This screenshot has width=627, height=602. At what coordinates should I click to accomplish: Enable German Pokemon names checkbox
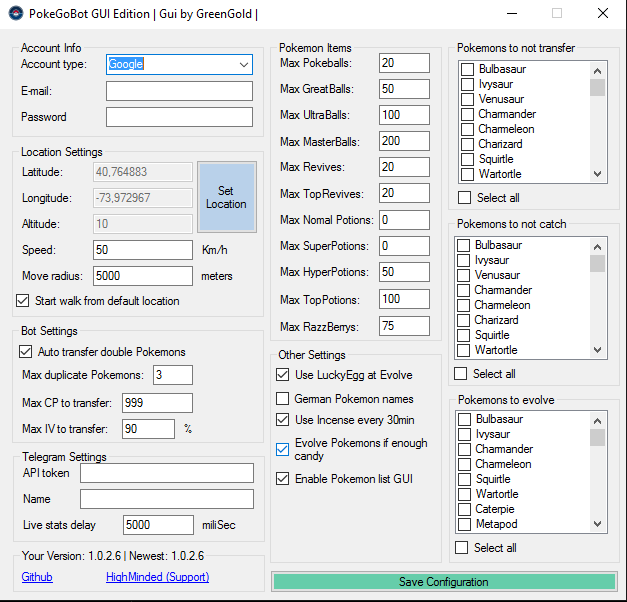coord(283,399)
